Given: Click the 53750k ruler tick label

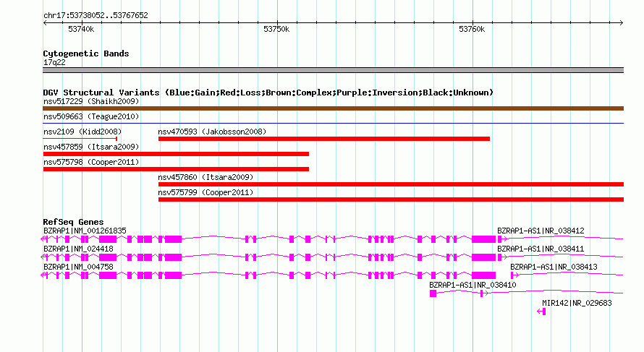Looking at the screenshot, I should coord(276,29).
